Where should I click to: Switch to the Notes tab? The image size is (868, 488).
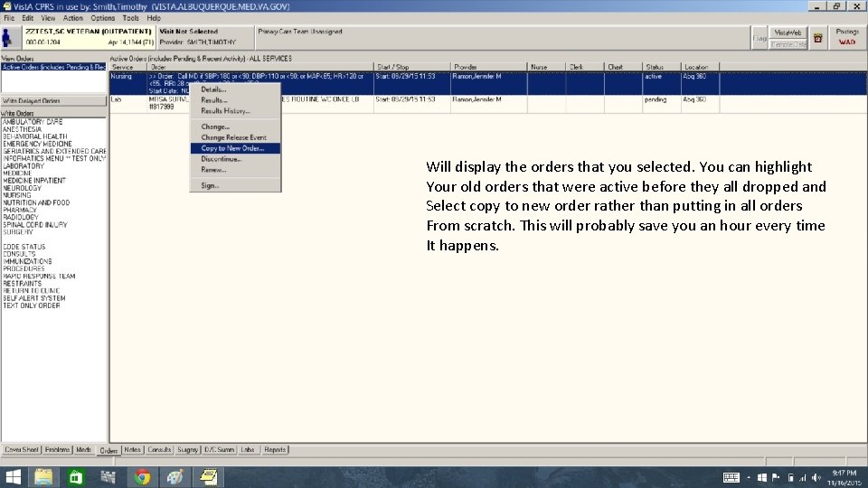click(132, 450)
